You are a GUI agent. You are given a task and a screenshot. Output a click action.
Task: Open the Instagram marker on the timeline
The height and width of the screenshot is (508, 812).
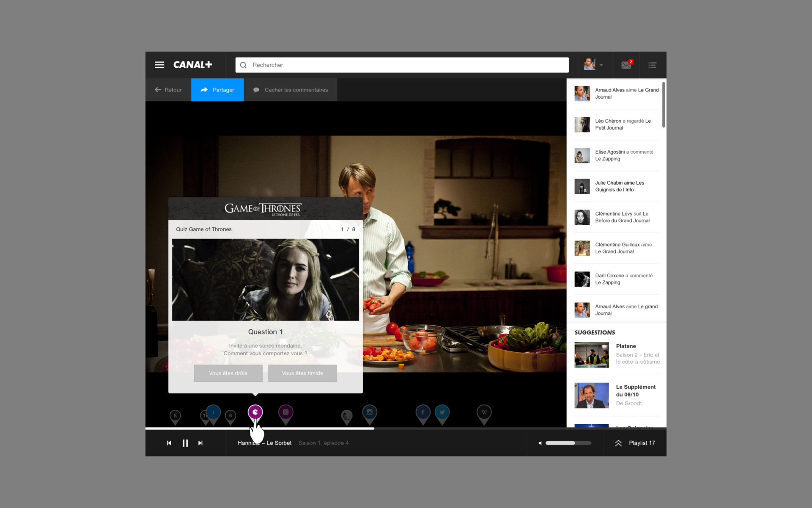point(370,412)
